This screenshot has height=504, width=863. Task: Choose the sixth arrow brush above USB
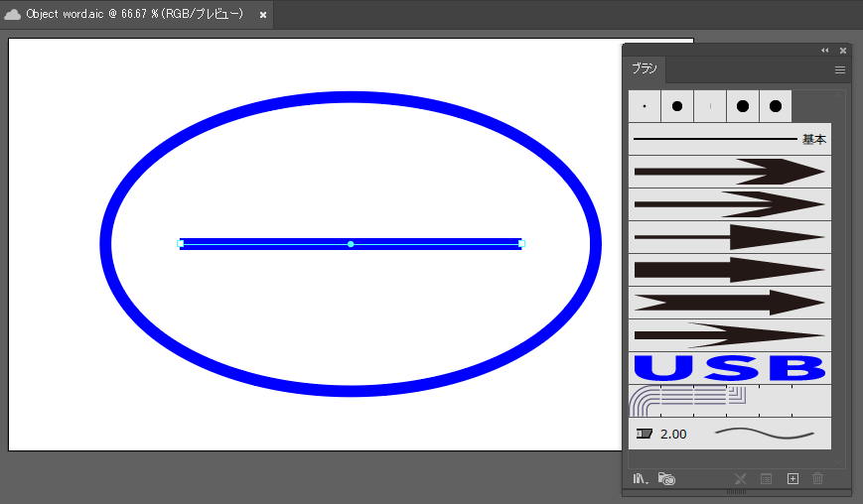730,335
